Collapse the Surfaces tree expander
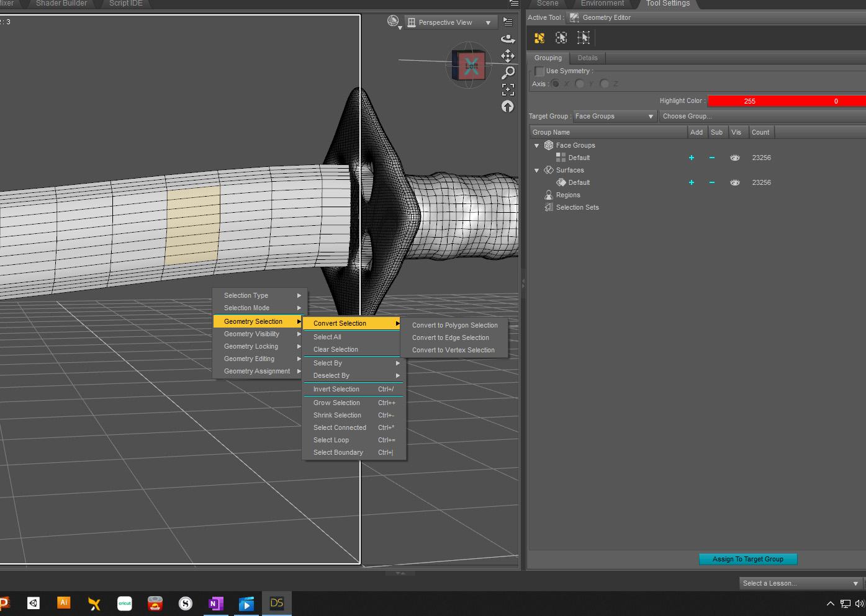Viewport: 866px width, 616px height. 536,170
